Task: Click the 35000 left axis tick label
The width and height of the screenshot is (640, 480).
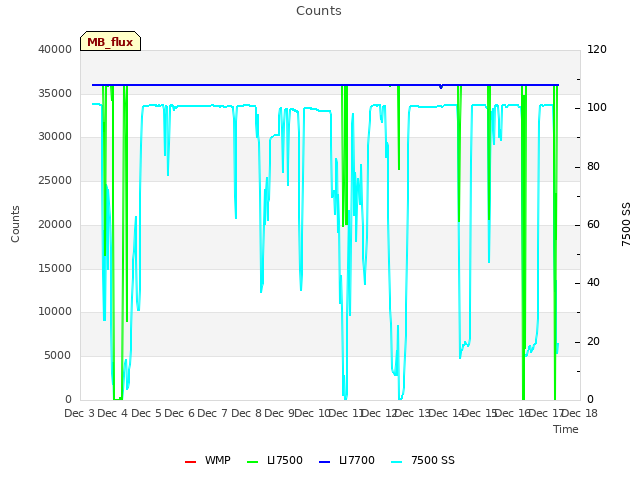Action: [x=55, y=93]
